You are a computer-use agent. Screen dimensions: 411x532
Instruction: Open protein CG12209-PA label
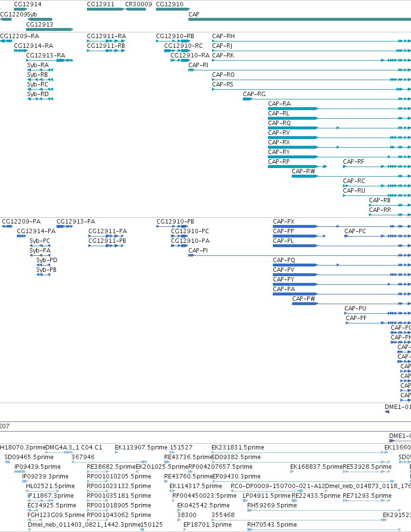tap(21, 222)
